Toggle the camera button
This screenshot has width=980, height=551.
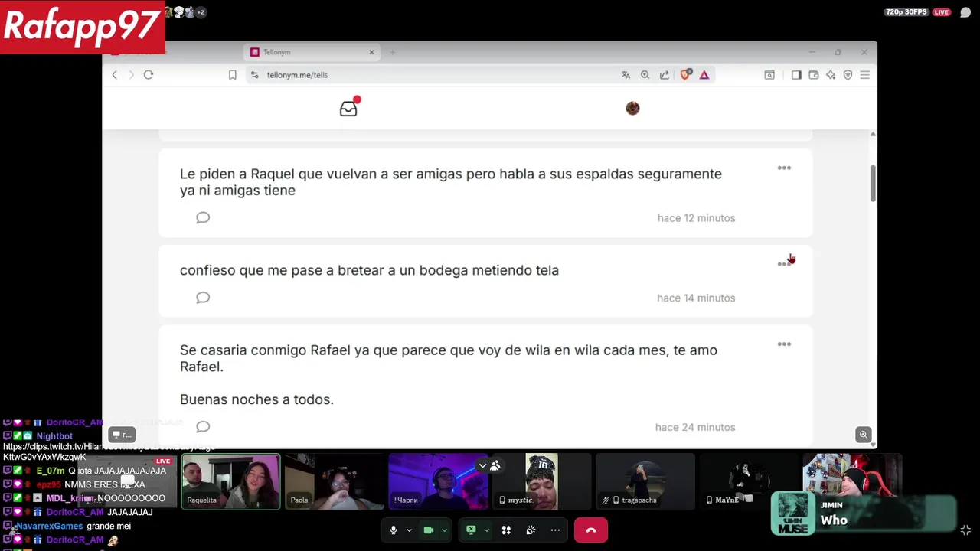point(429,530)
